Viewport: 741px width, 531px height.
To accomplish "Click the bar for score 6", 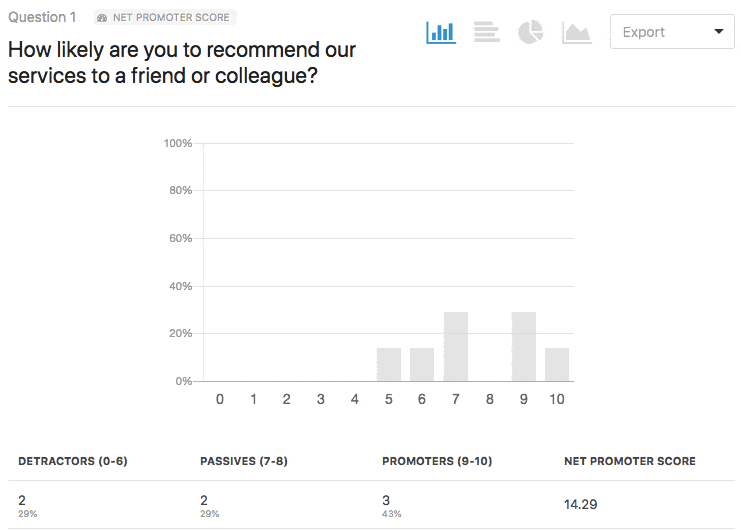I will pyautogui.click(x=422, y=364).
